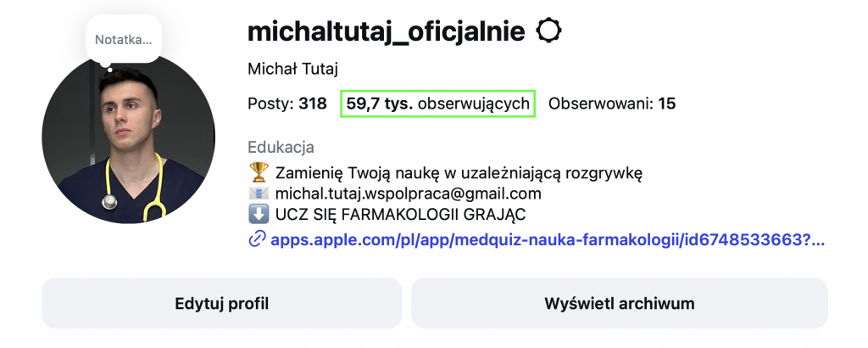This screenshot has width=868, height=348.
Task: Open the apps.apple.com medquiz link
Action: [x=548, y=239]
